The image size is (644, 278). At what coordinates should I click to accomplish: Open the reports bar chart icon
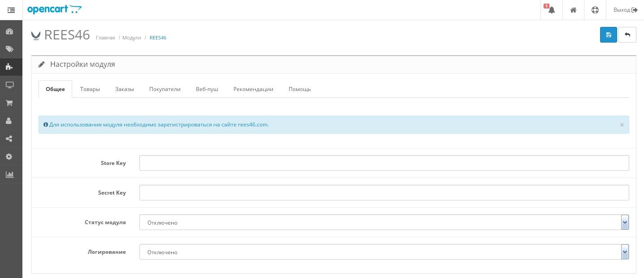(x=9, y=175)
